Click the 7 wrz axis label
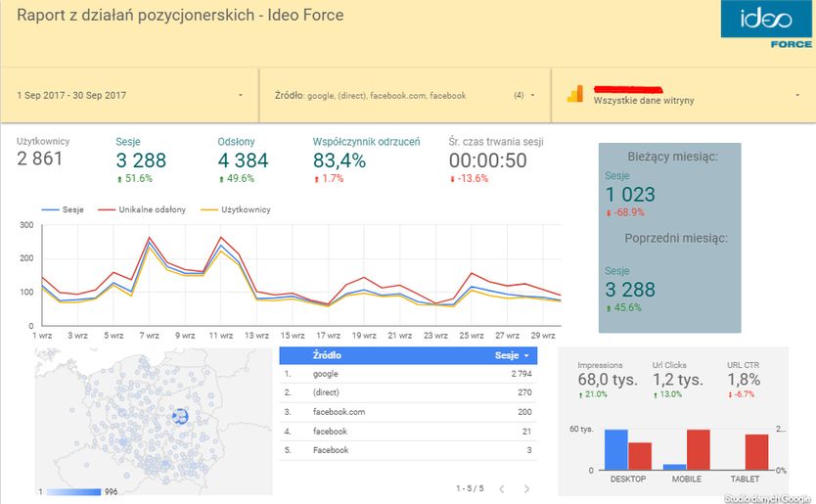The height and width of the screenshot is (504, 816). pyautogui.click(x=149, y=336)
